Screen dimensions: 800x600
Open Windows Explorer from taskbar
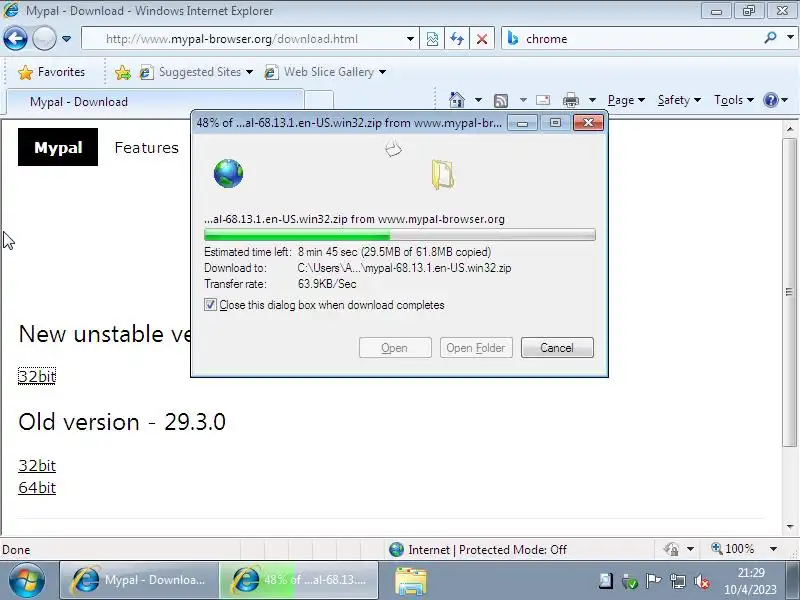click(x=411, y=581)
